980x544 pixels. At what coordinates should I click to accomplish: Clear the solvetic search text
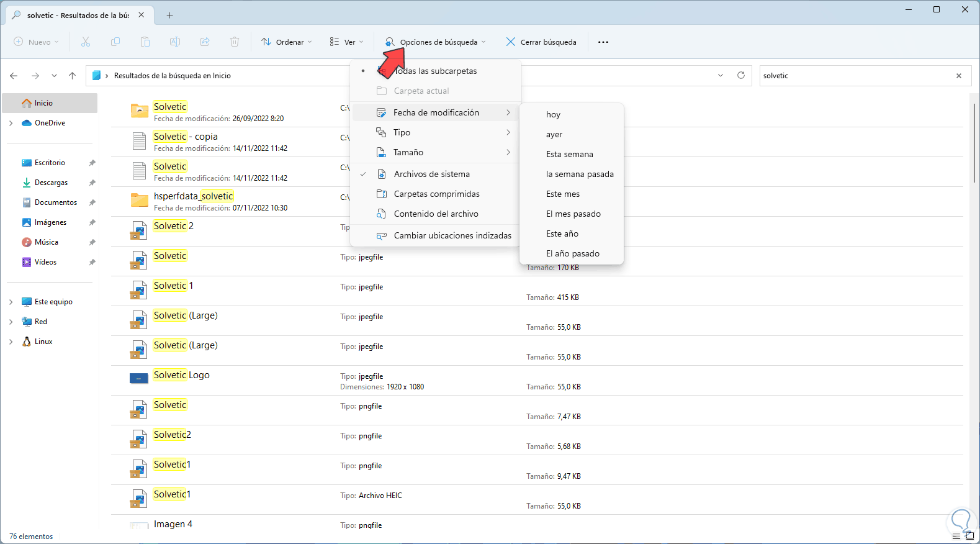(959, 76)
